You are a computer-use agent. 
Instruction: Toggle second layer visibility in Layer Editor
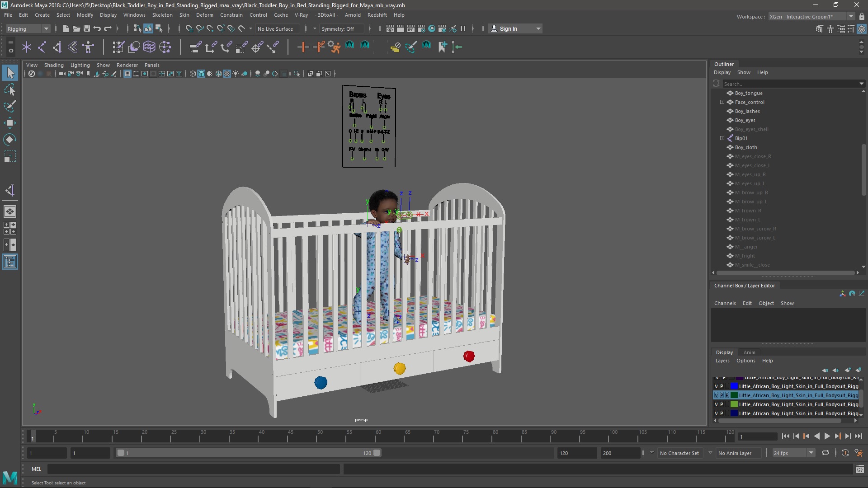[717, 386]
